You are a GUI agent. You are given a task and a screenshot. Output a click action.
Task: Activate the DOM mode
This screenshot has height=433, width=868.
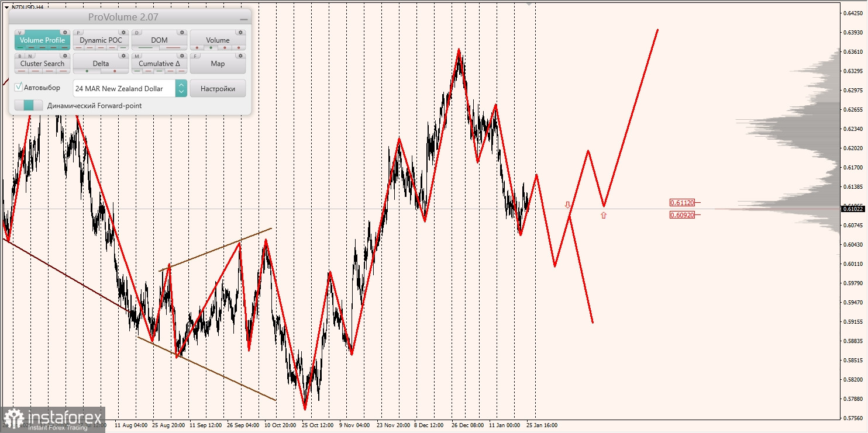[x=159, y=40]
